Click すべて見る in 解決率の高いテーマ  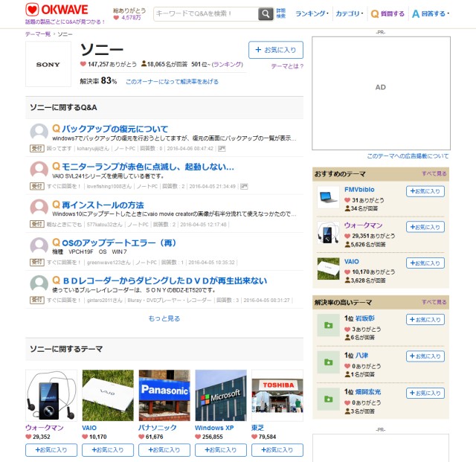tap(434, 302)
